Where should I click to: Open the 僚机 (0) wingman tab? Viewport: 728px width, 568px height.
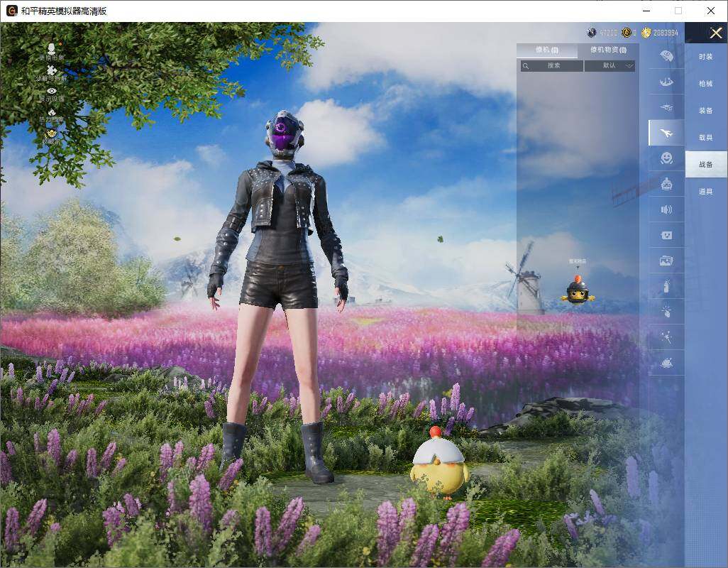(x=547, y=50)
